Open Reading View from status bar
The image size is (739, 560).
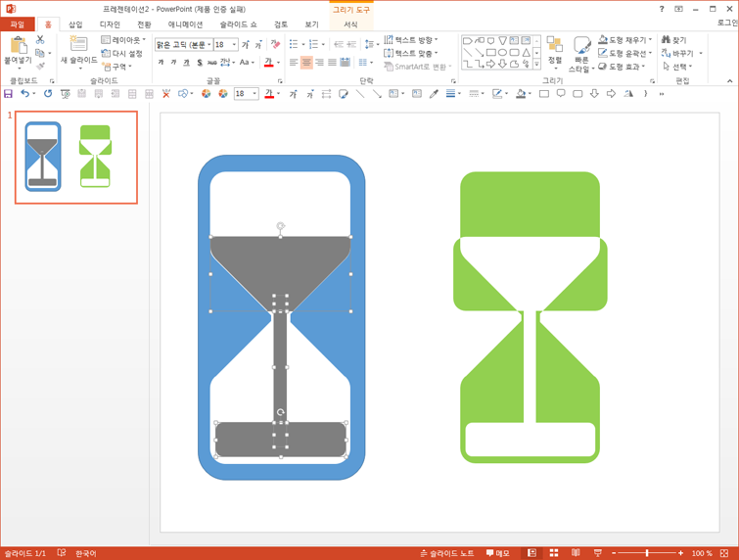(576, 553)
